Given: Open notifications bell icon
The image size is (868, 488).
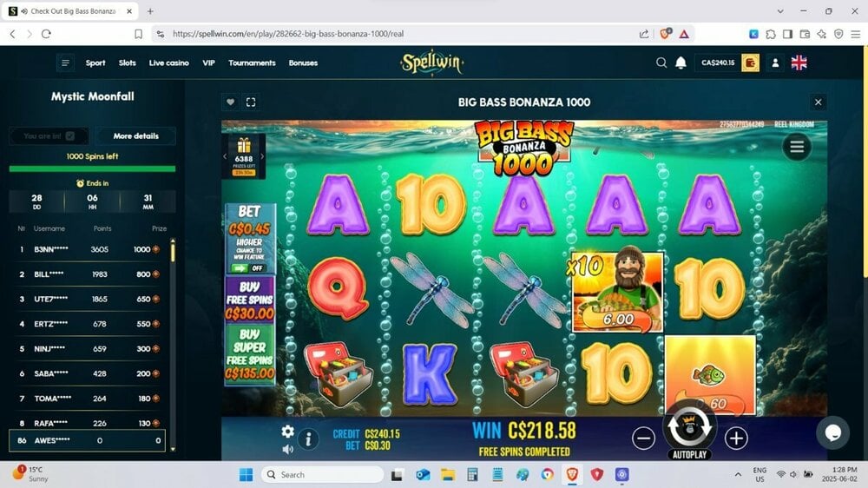Looking at the screenshot, I should (681, 63).
